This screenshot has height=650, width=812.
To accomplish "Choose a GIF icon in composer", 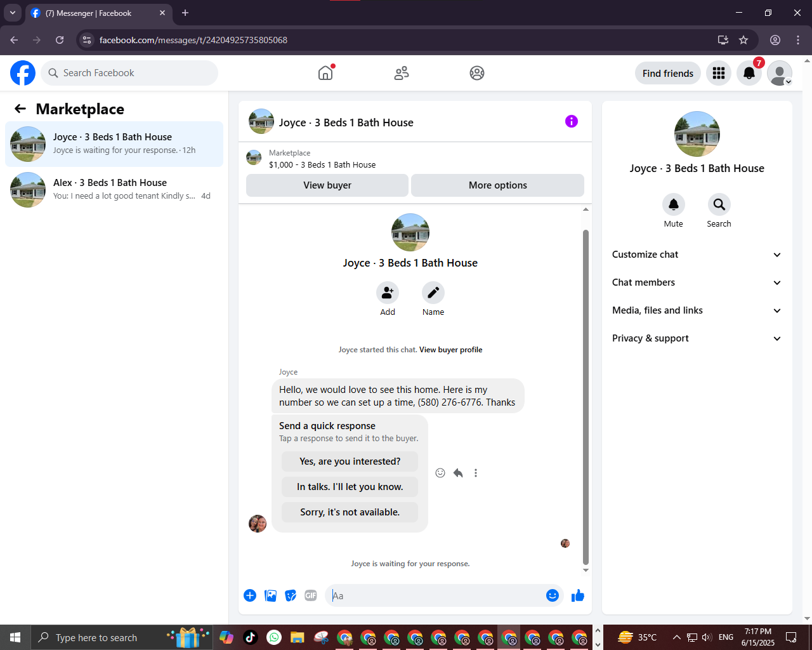I will point(311,595).
